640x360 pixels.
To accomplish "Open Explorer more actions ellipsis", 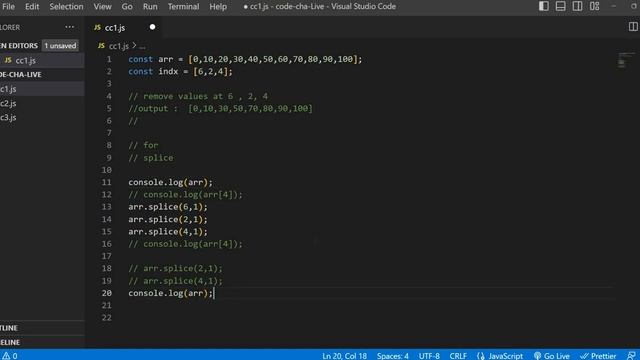I will (x=69, y=27).
